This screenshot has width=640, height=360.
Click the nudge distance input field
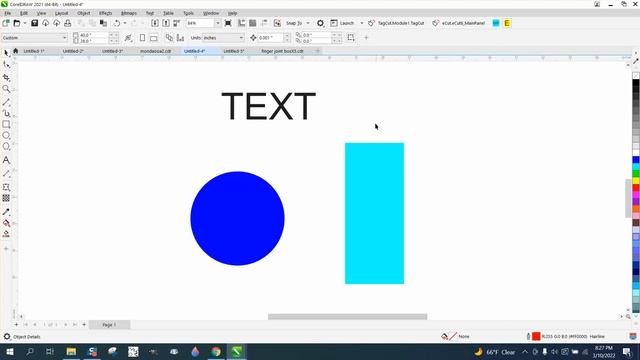[x=270, y=38]
